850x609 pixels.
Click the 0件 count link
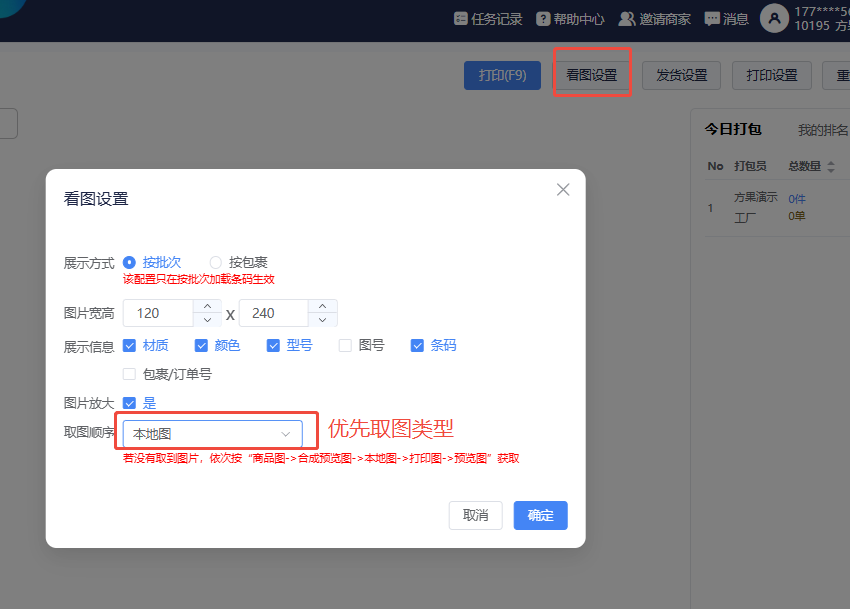(797, 199)
